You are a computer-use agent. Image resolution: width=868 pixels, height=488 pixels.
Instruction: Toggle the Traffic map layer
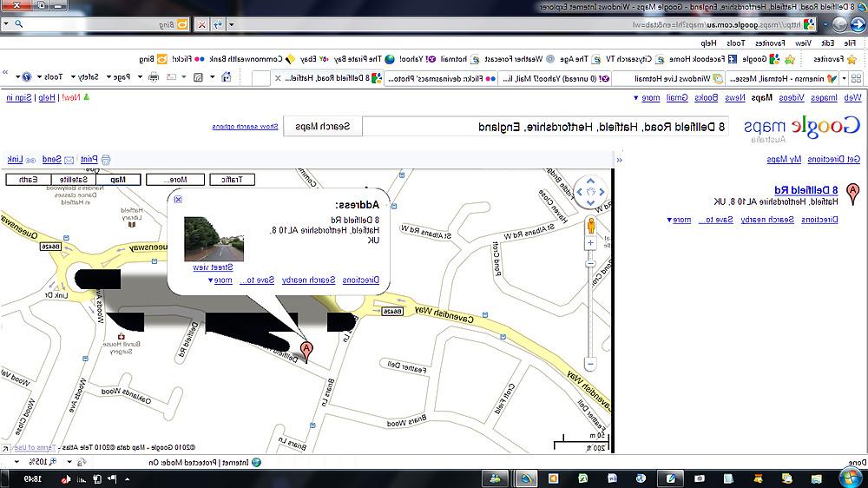pos(233,180)
